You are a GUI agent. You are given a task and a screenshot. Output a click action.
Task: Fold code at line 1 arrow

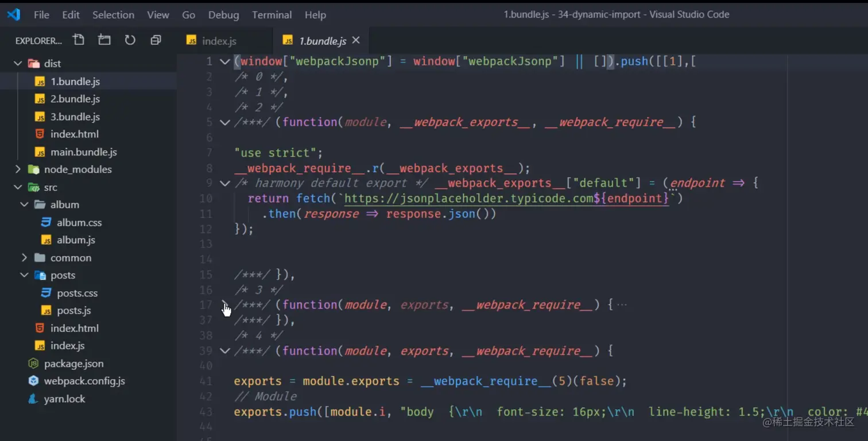tap(224, 61)
